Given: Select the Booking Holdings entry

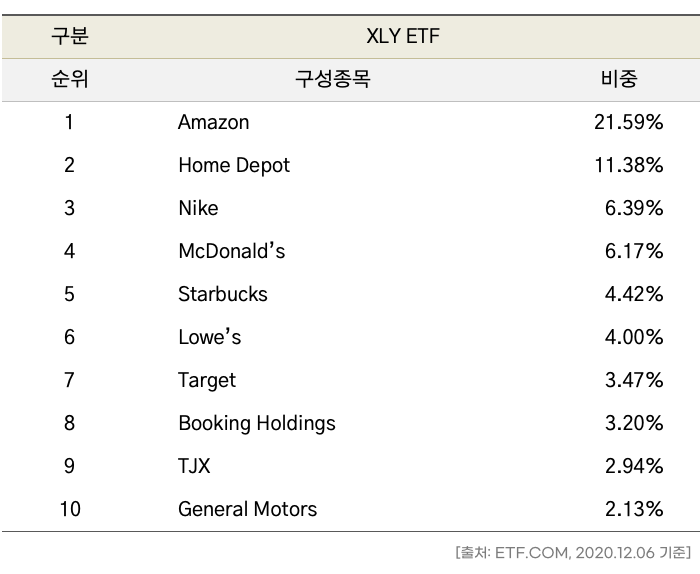Looking at the screenshot, I should (257, 423).
